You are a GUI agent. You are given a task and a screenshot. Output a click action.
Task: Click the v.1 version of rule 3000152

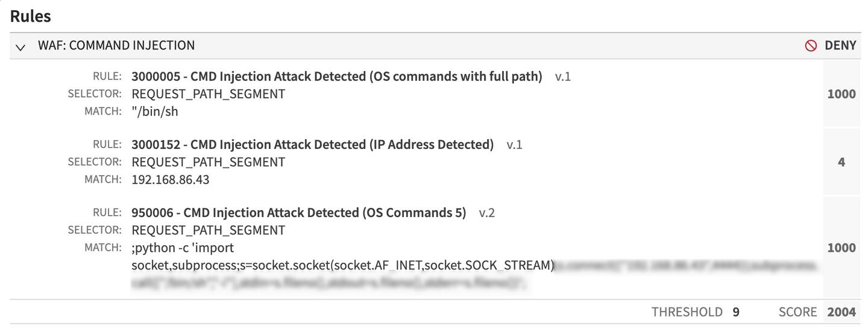pyautogui.click(x=514, y=145)
